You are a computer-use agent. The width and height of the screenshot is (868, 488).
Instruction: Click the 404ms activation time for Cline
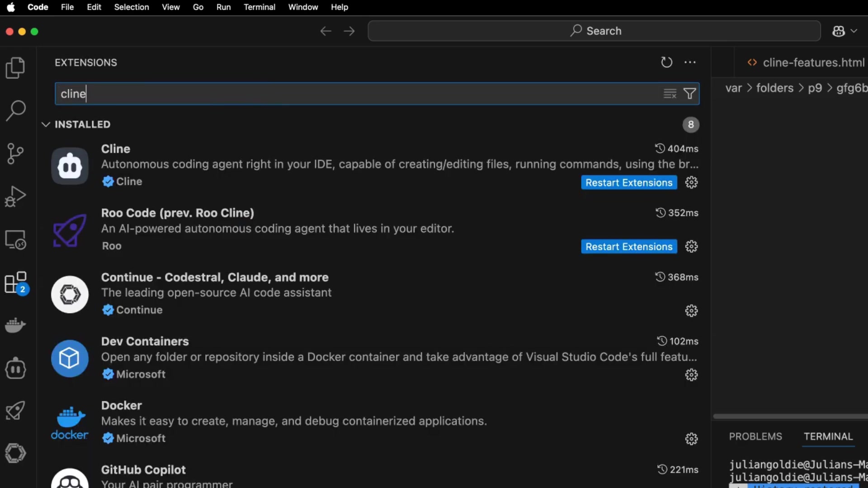(x=676, y=149)
